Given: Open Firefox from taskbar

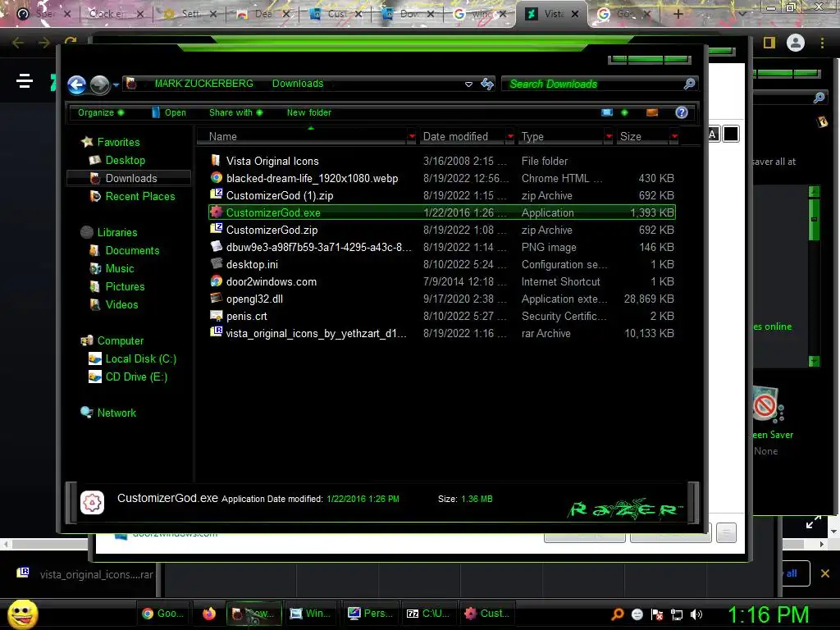Looking at the screenshot, I should [x=209, y=614].
